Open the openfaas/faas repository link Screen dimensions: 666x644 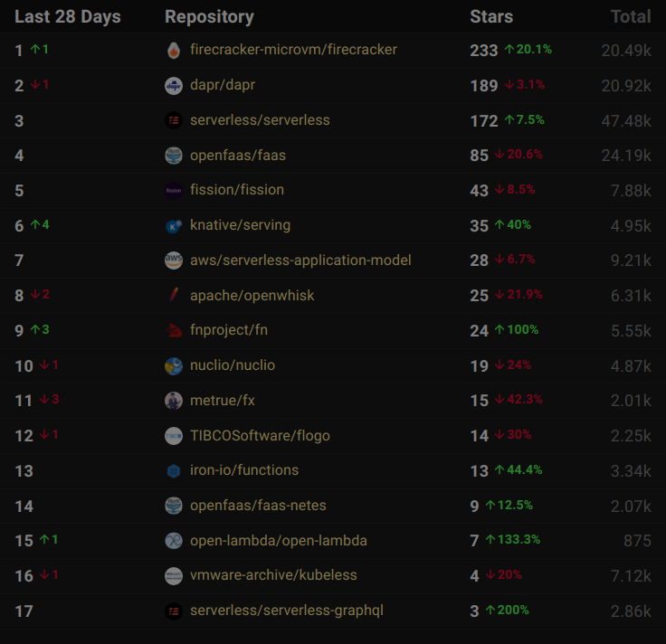(x=238, y=156)
